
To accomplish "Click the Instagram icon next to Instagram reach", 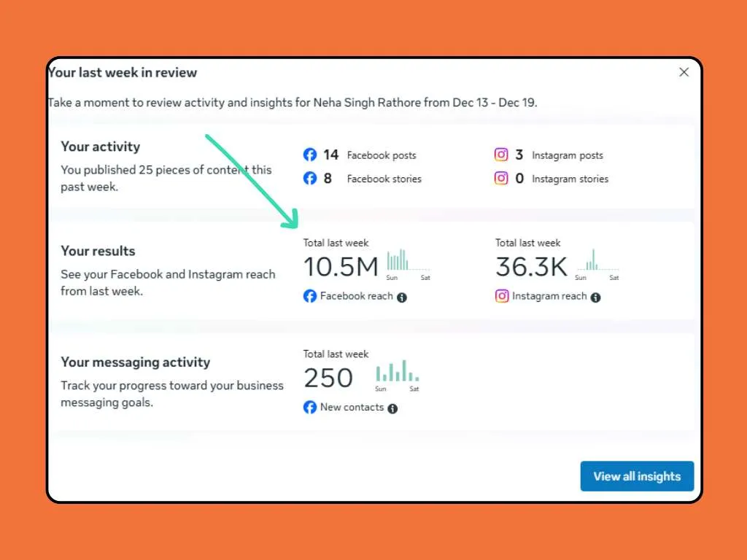I will click(x=503, y=296).
